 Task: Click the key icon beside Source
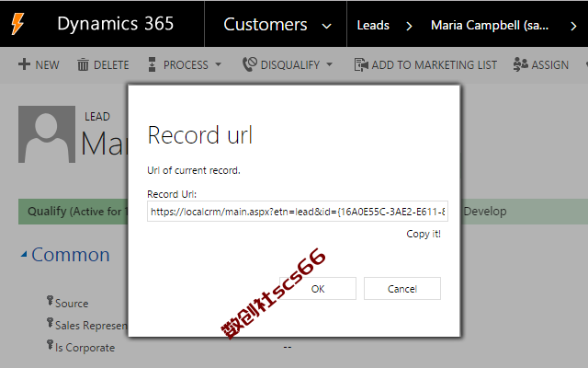[50, 301]
